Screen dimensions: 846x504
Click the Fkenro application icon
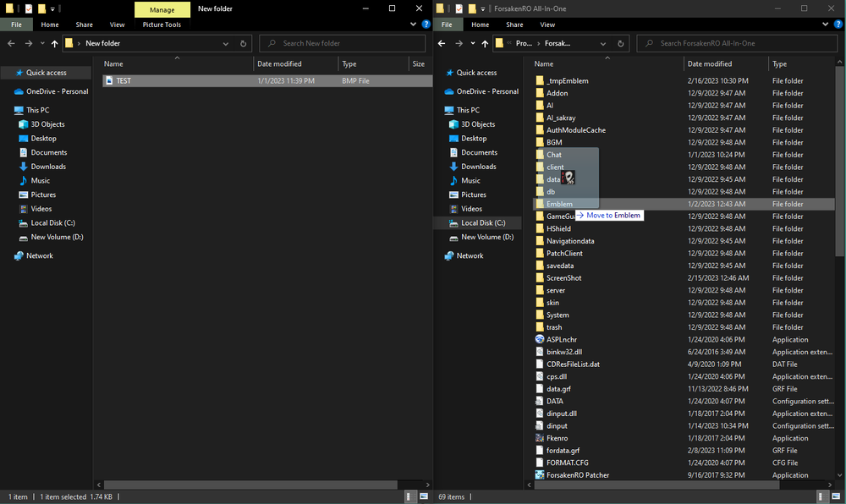pos(540,438)
